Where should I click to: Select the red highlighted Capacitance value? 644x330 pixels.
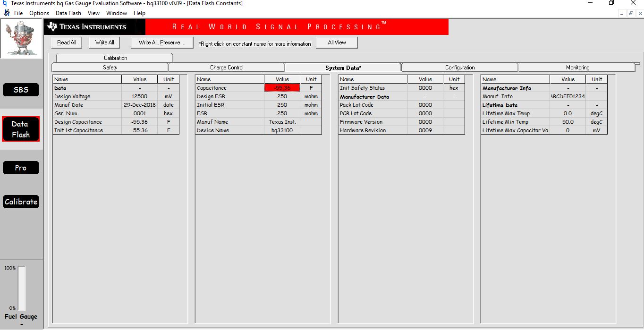[x=282, y=88]
